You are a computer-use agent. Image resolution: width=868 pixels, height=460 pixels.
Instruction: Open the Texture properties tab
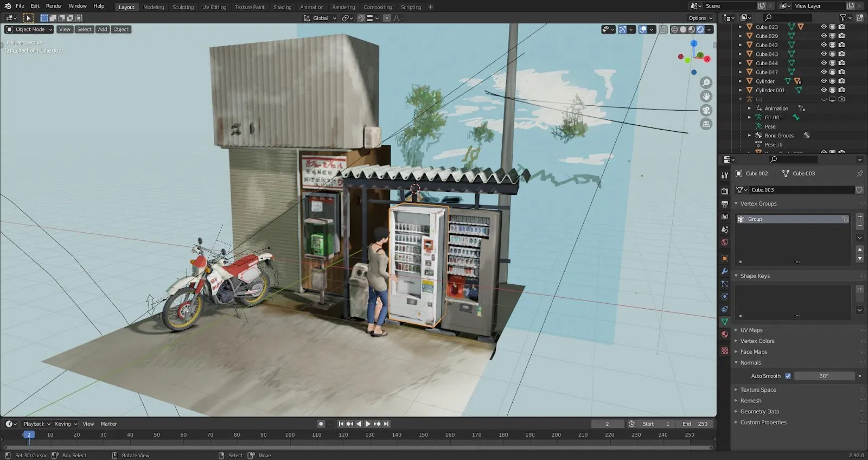click(x=725, y=351)
